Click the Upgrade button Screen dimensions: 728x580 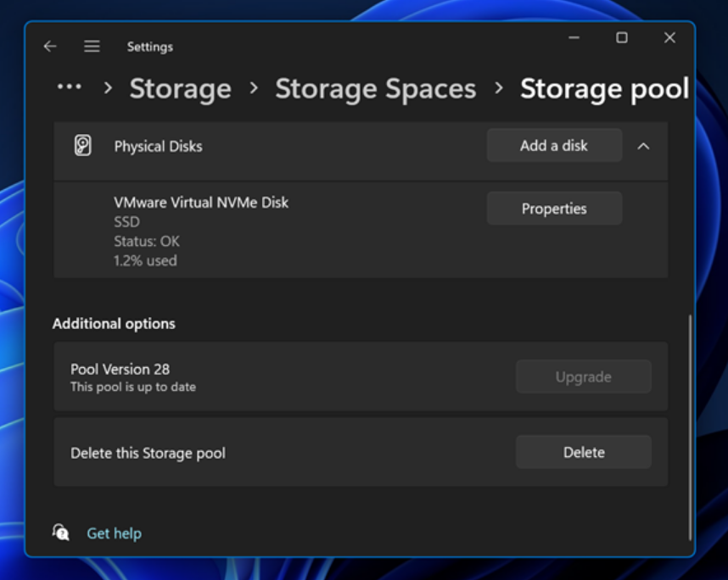pos(584,376)
